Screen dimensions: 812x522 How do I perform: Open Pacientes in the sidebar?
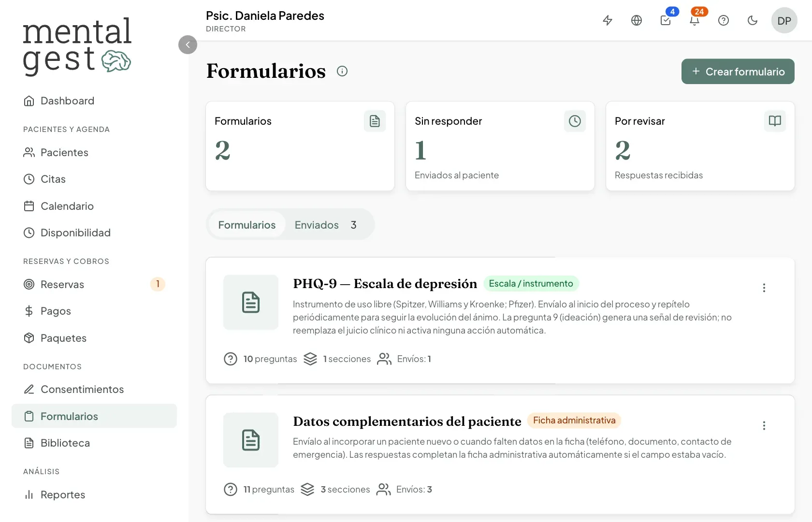[x=94, y=152]
